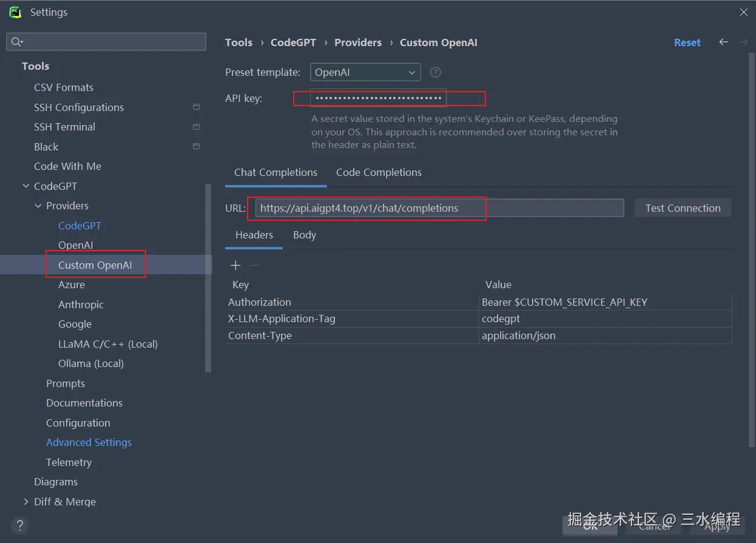Focus the settings search field
The height and width of the screenshot is (543, 756).
click(x=106, y=42)
